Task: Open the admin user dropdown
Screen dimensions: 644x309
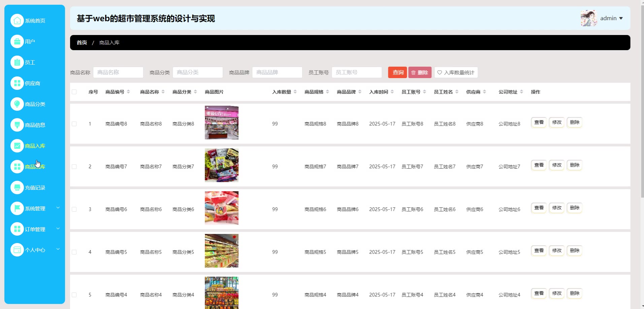Action: click(611, 18)
